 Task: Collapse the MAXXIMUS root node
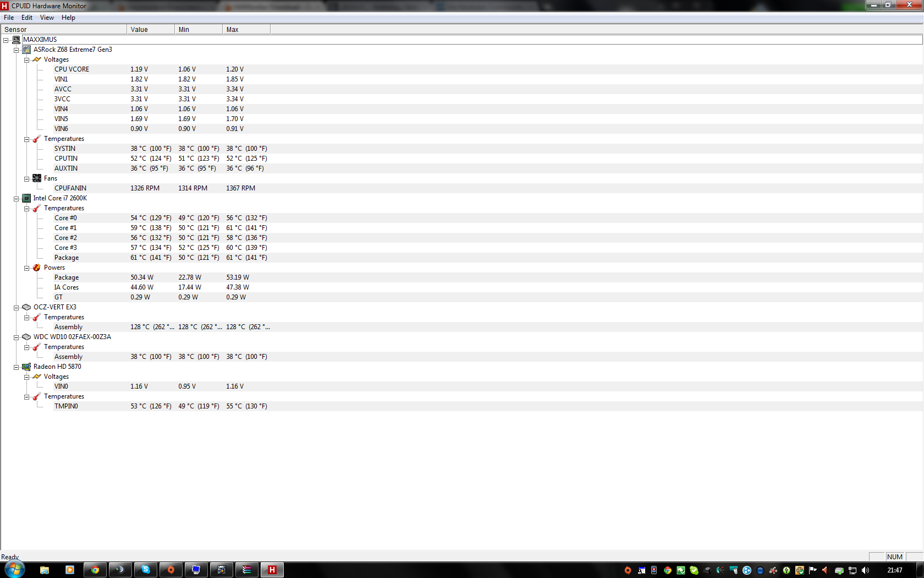pyautogui.click(x=5, y=40)
